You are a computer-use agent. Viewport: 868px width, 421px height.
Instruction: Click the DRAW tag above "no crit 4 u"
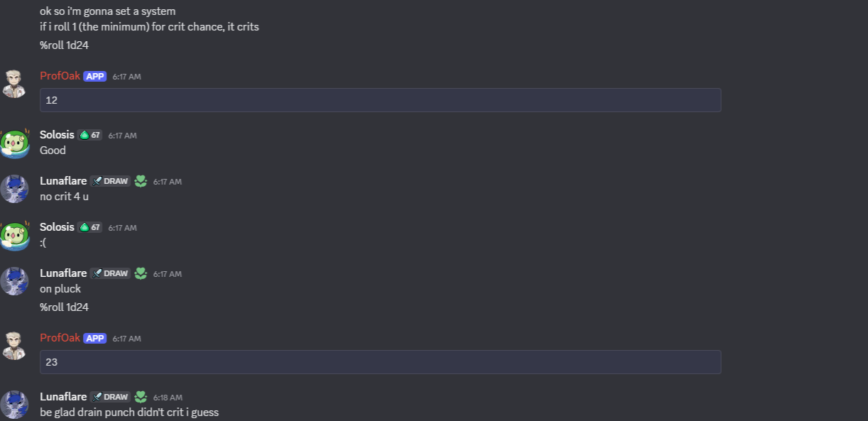pyautogui.click(x=110, y=181)
